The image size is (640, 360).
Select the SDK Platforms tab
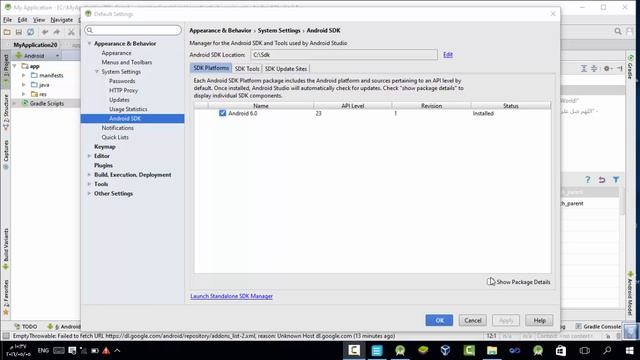[211, 68]
